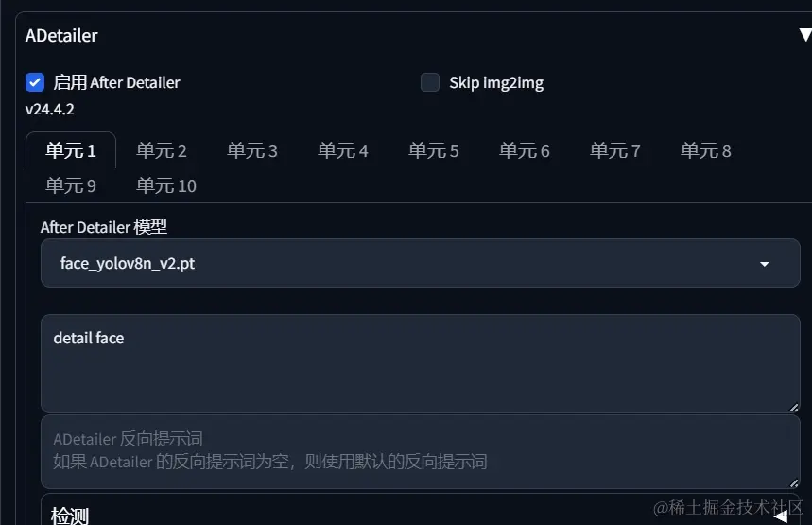
Task: Disable the 启用 After Detailer checkbox
Action: [x=35, y=82]
